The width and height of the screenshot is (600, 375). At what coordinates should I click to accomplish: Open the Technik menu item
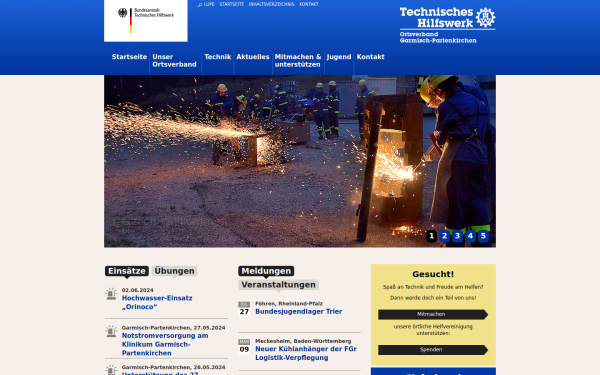click(x=217, y=57)
